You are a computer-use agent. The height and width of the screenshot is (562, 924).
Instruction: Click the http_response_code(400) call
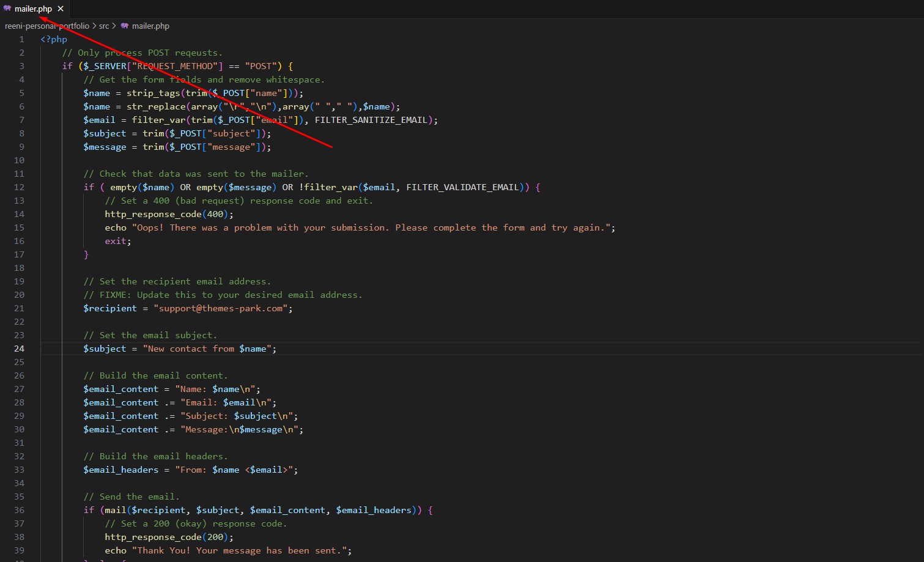point(168,214)
